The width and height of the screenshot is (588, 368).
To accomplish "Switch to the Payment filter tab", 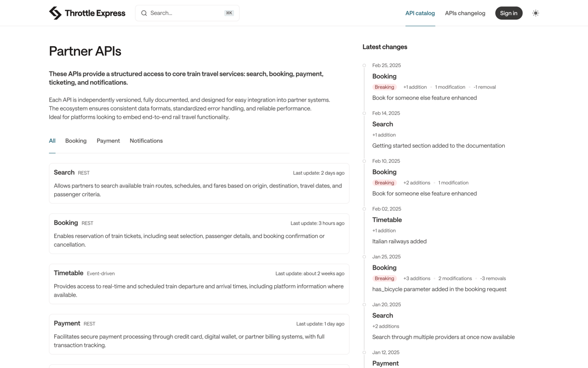I will [108, 141].
